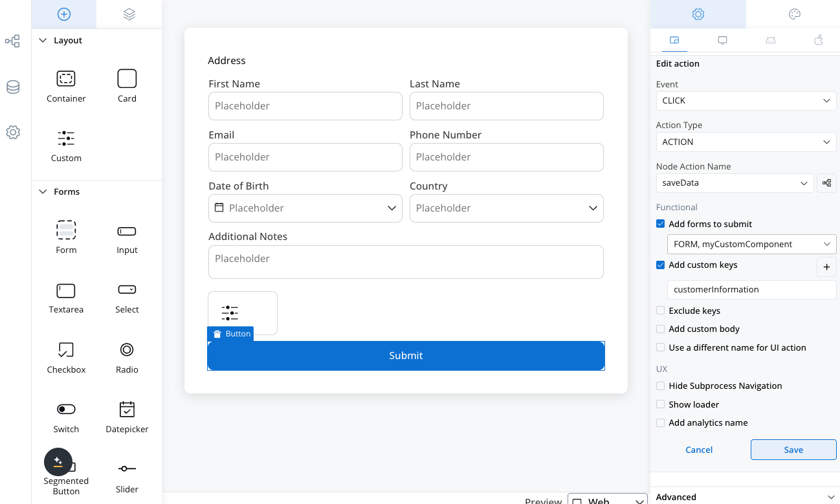Click Cancel in Edit action panel
Image resolution: width=840 pixels, height=504 pixels.
point(699,450)
